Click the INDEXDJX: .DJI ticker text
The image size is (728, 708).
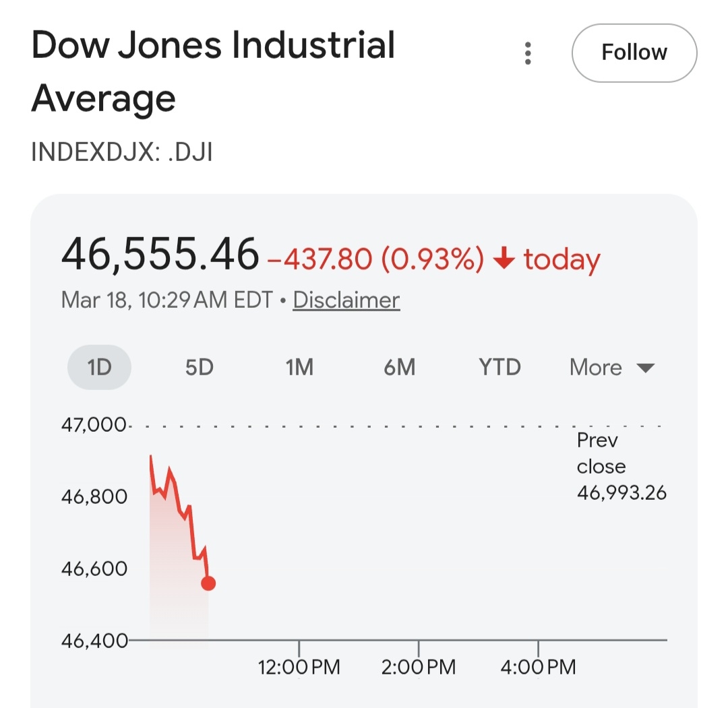coord(122,152)
